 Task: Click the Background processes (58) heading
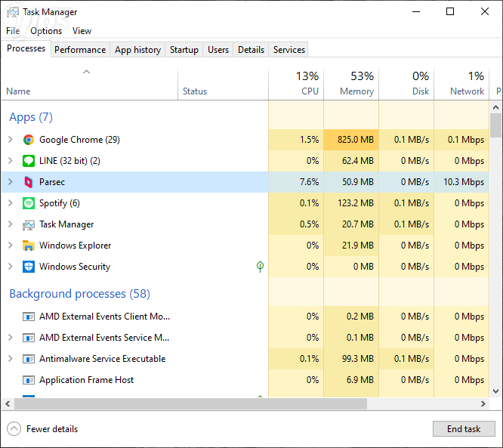[x=79, y=294]
